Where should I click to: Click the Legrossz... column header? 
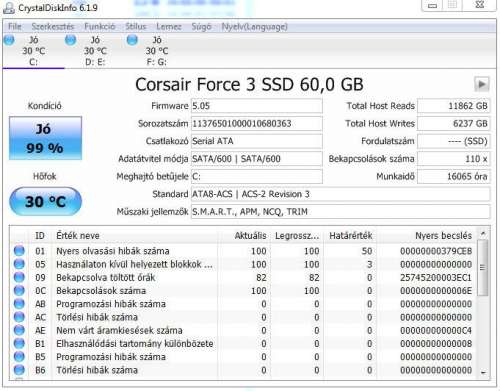pos(297,236)
